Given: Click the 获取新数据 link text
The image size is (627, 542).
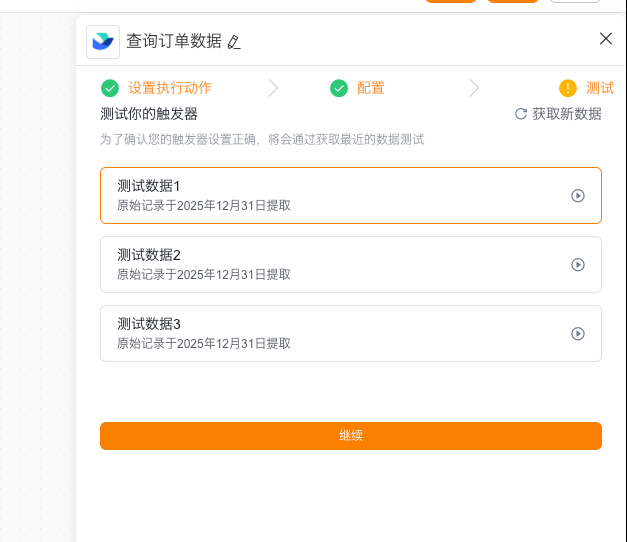Looking at the screenshot, I should click(x=567, y=114).
